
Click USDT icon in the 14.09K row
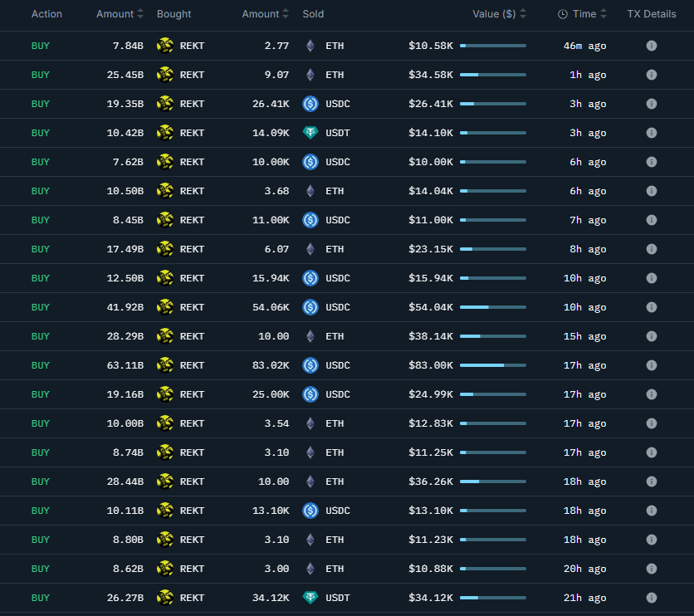[x=310, y=133]
